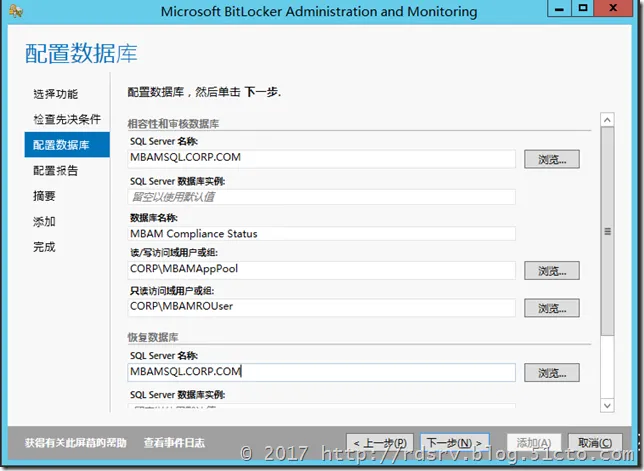
Task: Close the MBAM setup window
Action: [x=613, y=9]
